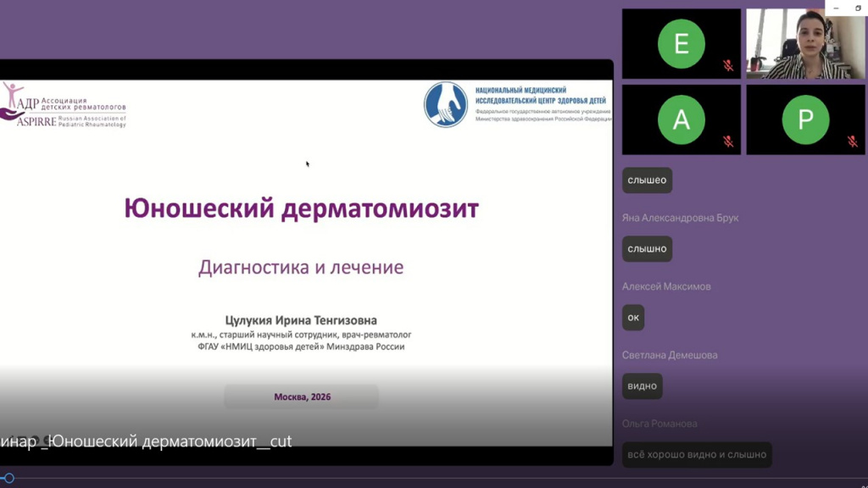Viewport: 868px width, 488px height.
Task: Click the chat name 'Светлана Демешова'
Action: (670, 355)
